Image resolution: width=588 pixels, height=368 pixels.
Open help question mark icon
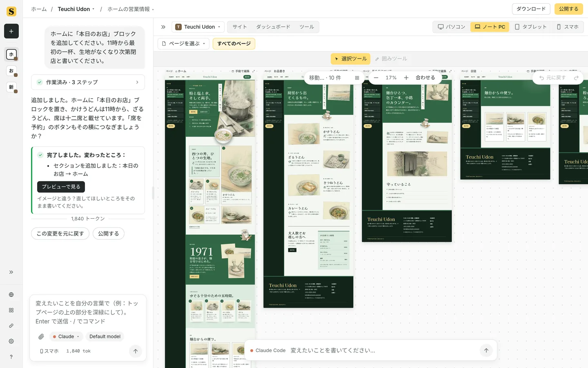tap(11, 357)
